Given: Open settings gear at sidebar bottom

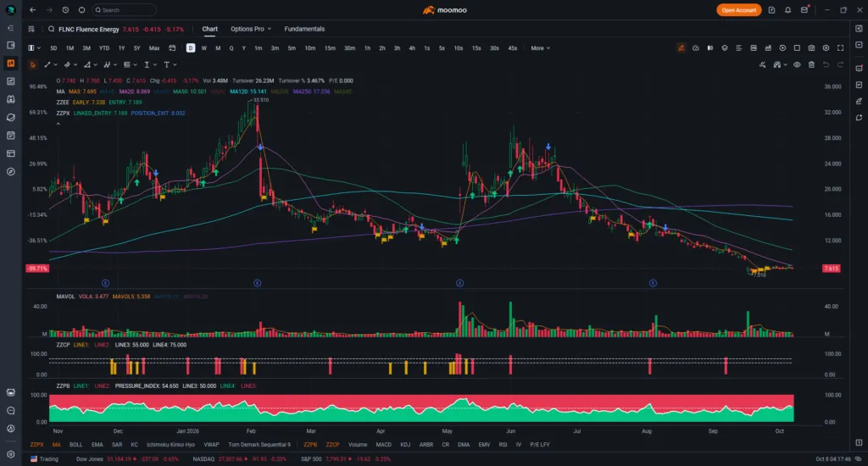Looking at the screenshot, I should coord(10,454).
